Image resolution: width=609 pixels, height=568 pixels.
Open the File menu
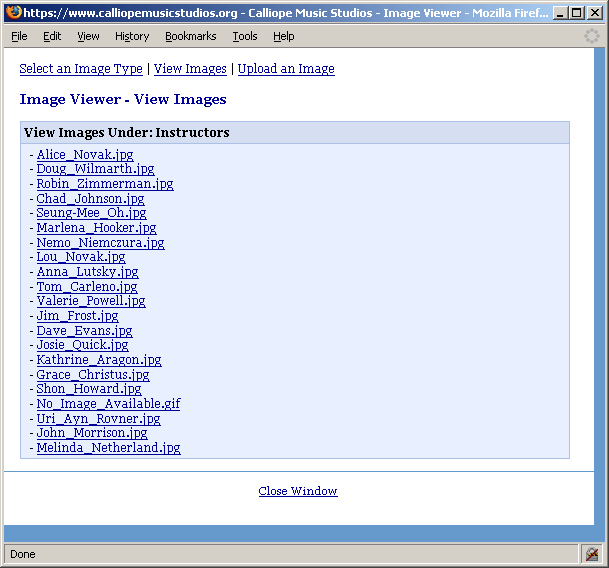tap(19, 36)
